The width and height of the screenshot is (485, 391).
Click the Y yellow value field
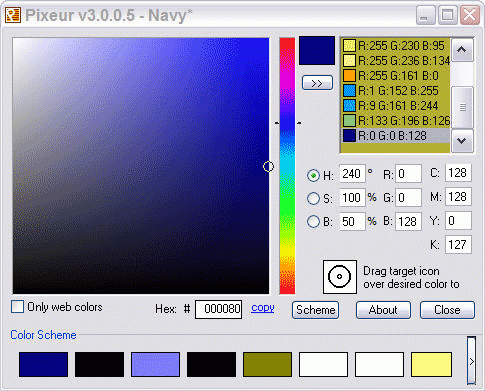click(458, 221)
